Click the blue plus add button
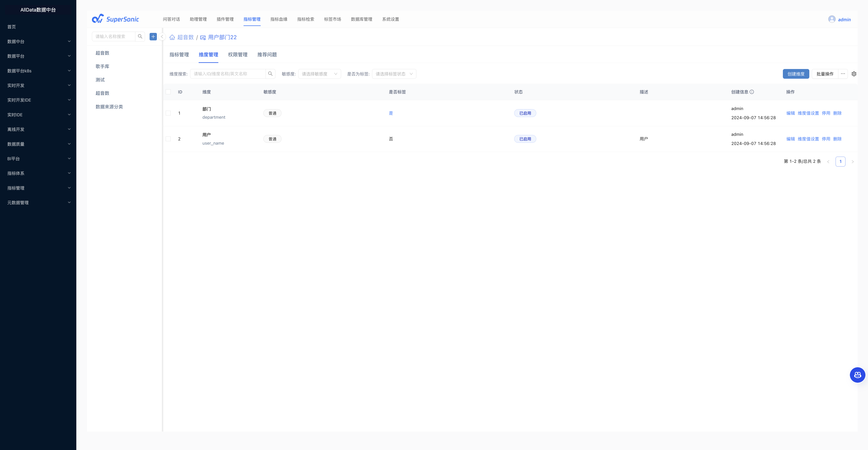 pos(153,36)
